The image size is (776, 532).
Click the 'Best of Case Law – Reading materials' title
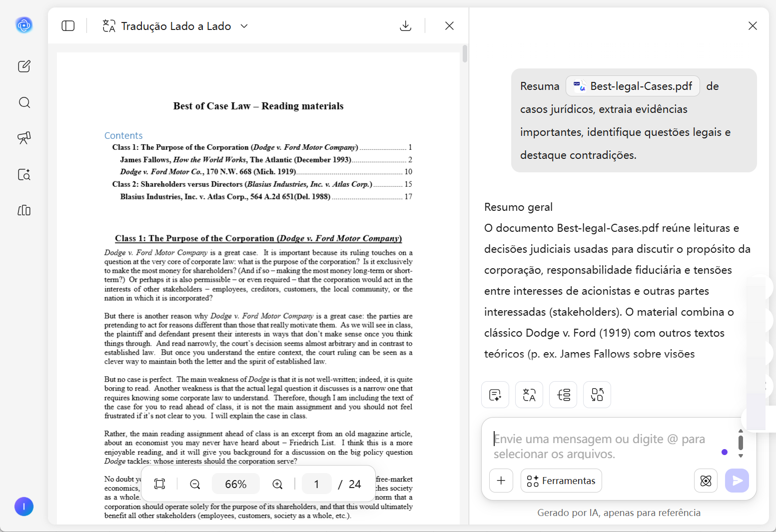258,106
